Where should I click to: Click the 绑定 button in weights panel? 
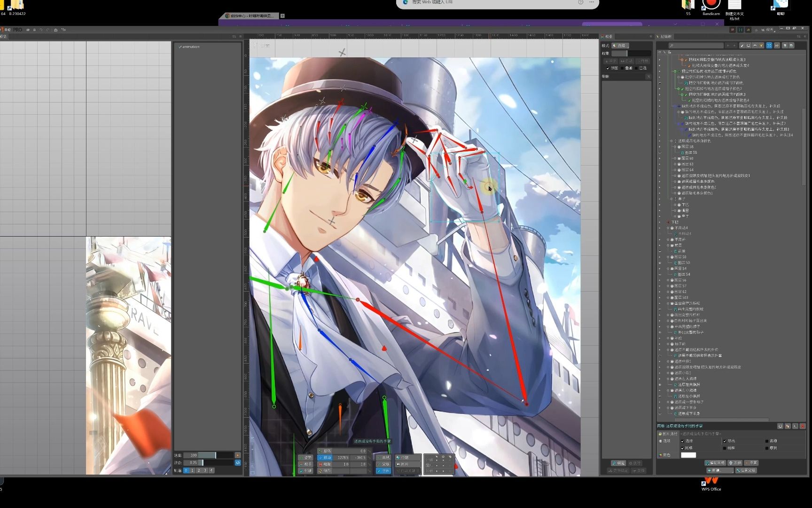[618, 463]
